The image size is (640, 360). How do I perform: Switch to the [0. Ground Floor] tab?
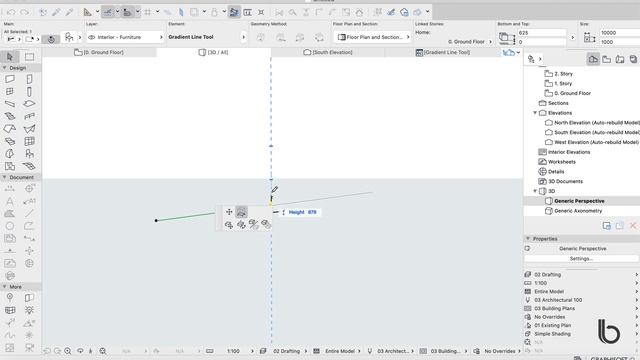coord(99,52)
